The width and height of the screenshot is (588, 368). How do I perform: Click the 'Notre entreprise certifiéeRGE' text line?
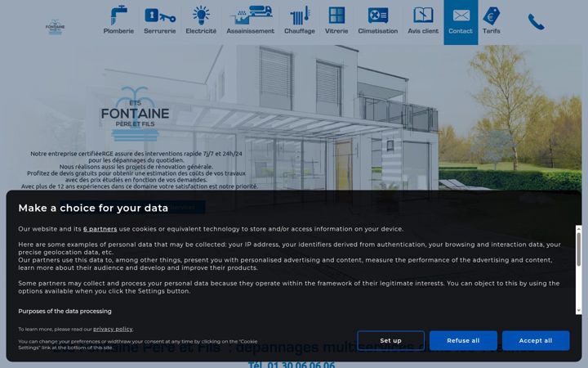coord(136,154)
